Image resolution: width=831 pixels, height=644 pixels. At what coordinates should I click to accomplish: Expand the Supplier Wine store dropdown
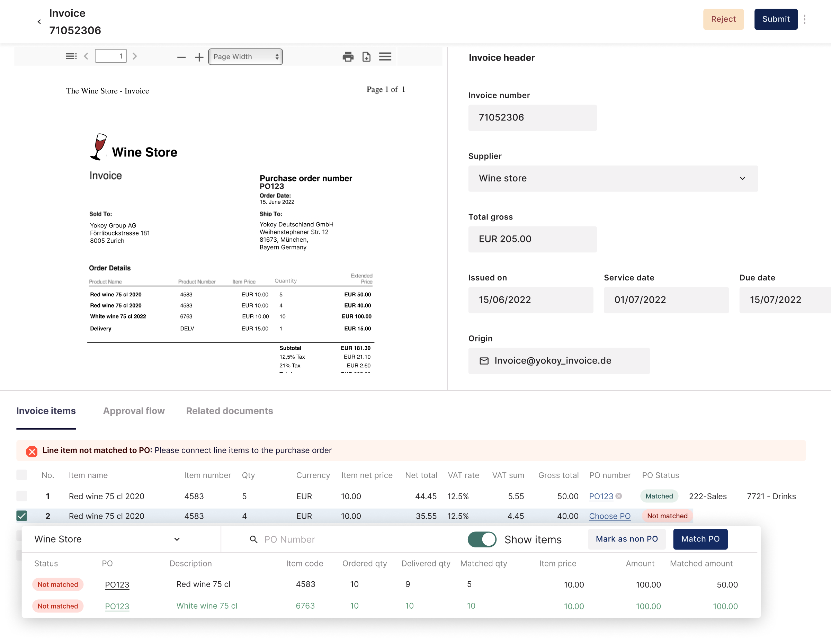pos(613,178)
